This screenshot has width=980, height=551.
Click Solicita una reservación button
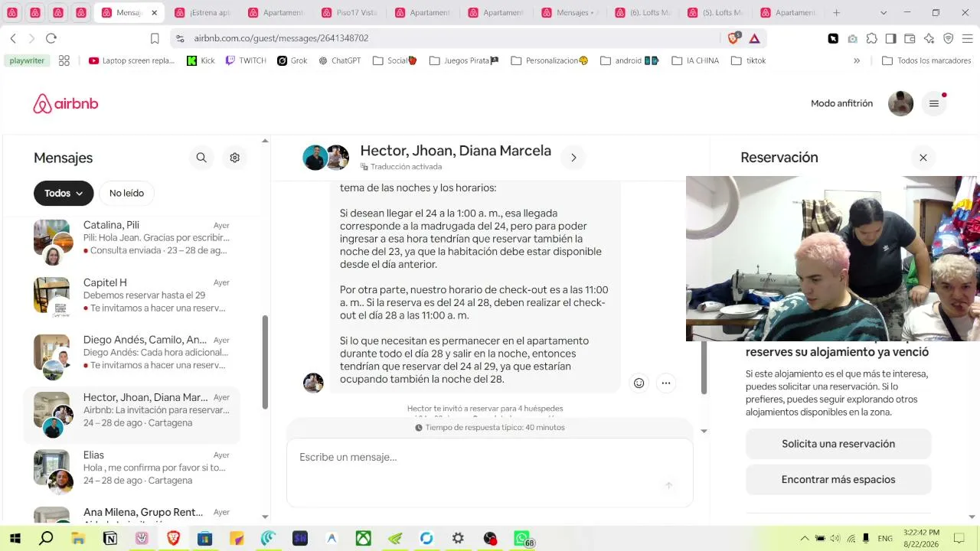(838, 444)
